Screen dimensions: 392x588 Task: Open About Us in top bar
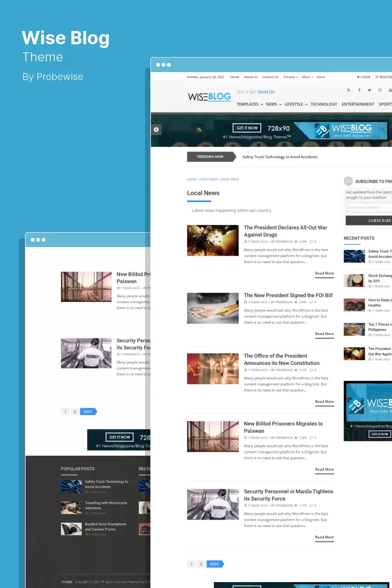(x=251, y=77)
